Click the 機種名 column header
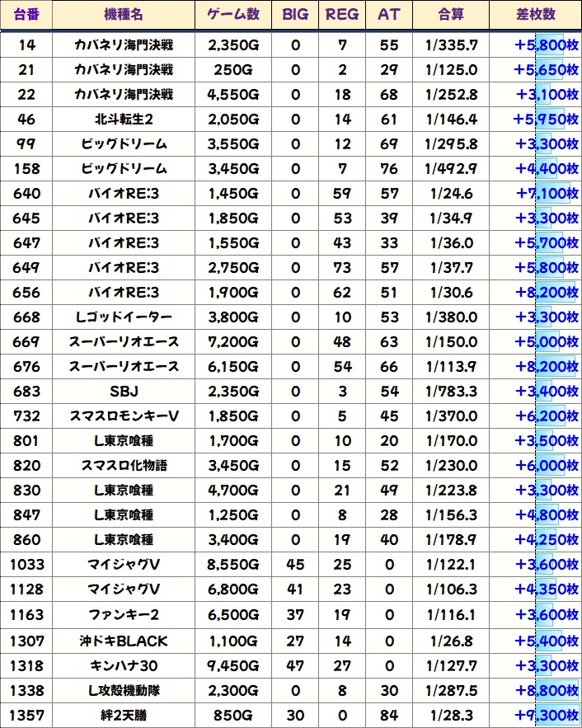This screenshot has width=582, height=728. pos(124,14)
